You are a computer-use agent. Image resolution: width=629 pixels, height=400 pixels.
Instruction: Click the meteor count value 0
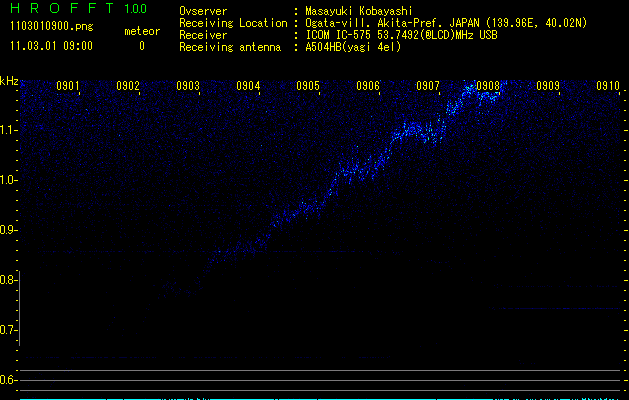(x=142, y=46)
